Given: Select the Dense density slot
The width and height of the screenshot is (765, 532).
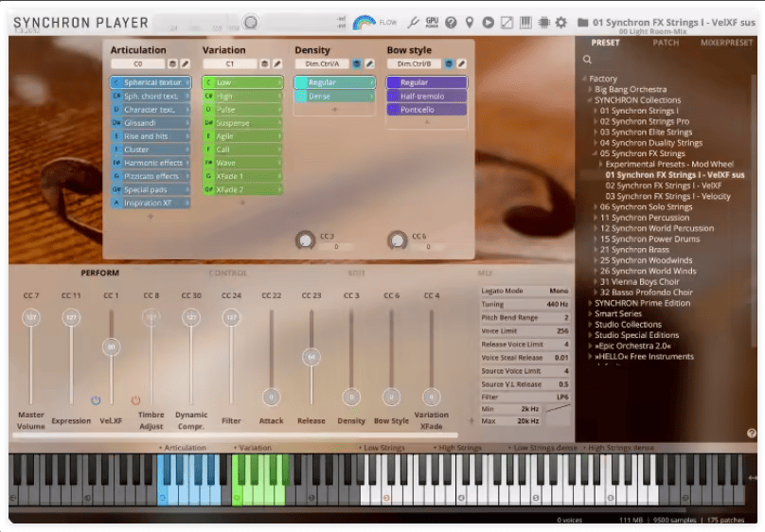Looking at the screenshot, I should pyautogui.click(x=335, y=96).
